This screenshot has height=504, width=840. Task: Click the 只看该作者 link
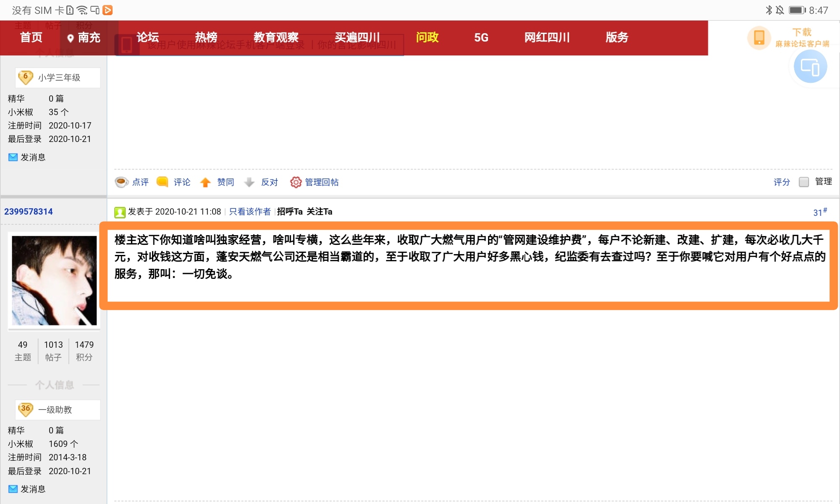pyautogui.click(x=249, y=212)
